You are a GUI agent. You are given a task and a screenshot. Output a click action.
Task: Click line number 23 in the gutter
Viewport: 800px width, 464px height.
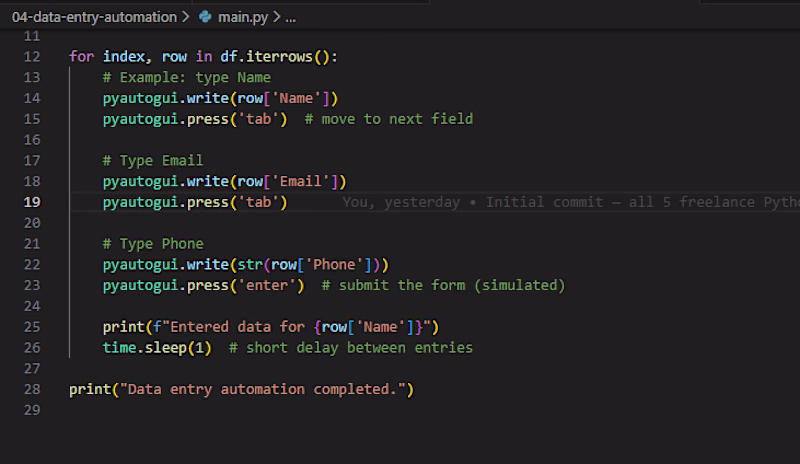[x=30, y=285]
